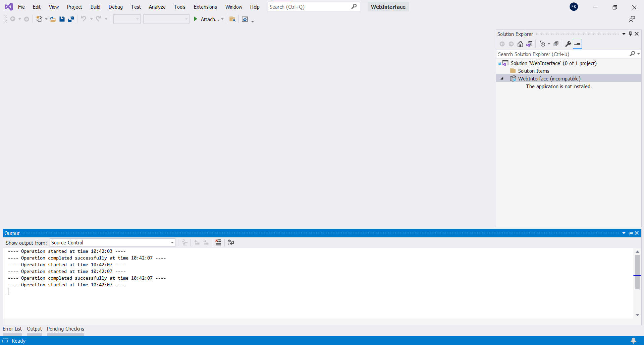
Task: Open the Extensions menu
Action: coord(205,7)
